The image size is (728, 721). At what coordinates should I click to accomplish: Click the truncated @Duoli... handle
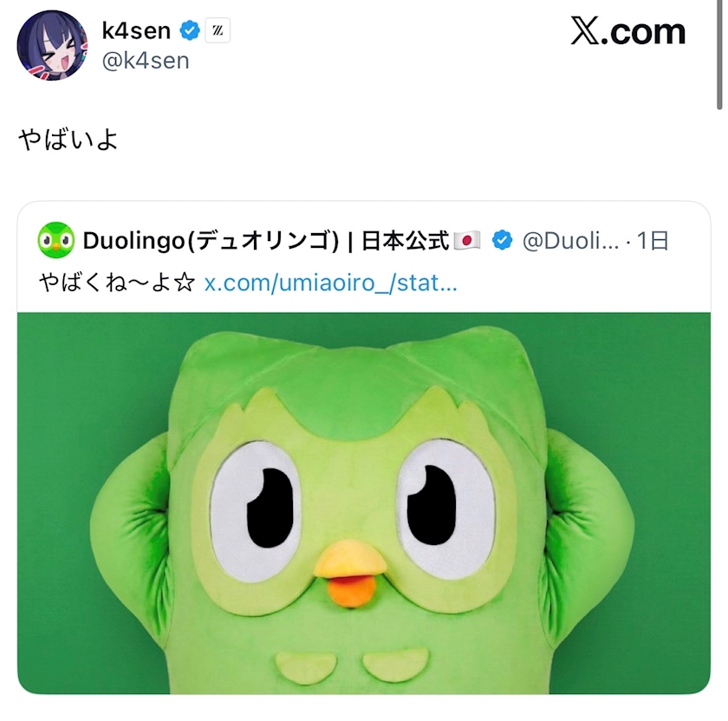click(x=570, y=241)
